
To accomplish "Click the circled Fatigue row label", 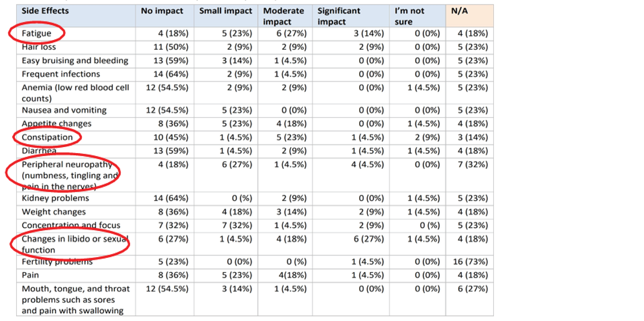I will click(x=36, y=33).
